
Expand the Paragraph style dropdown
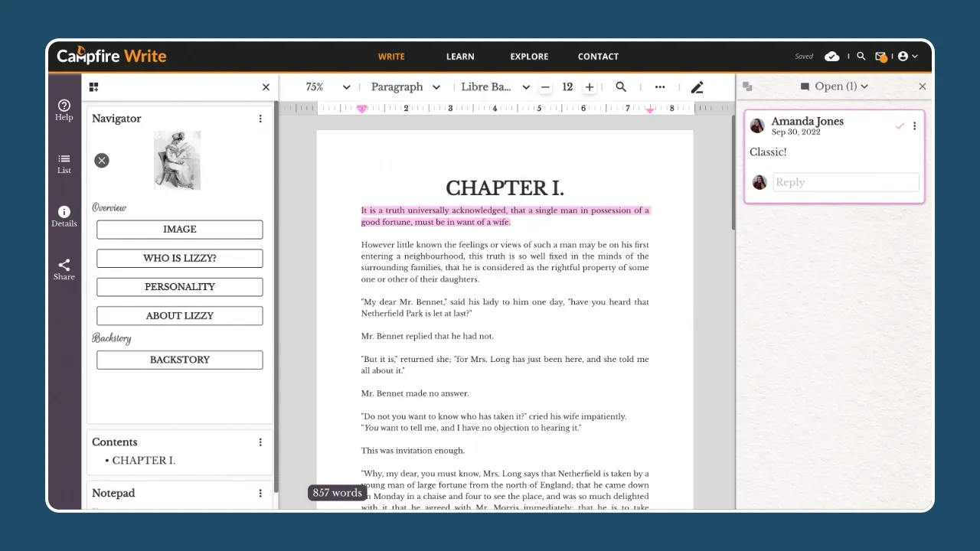[404, 86]
